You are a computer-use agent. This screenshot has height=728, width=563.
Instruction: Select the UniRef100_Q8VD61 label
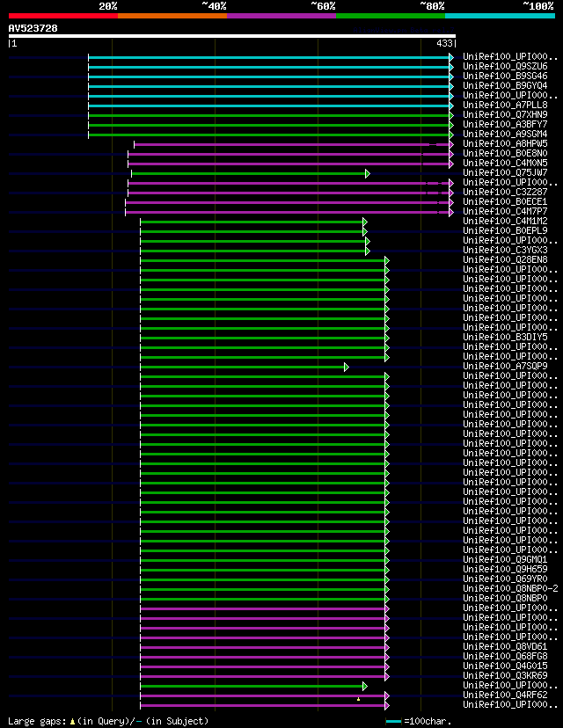505,647
